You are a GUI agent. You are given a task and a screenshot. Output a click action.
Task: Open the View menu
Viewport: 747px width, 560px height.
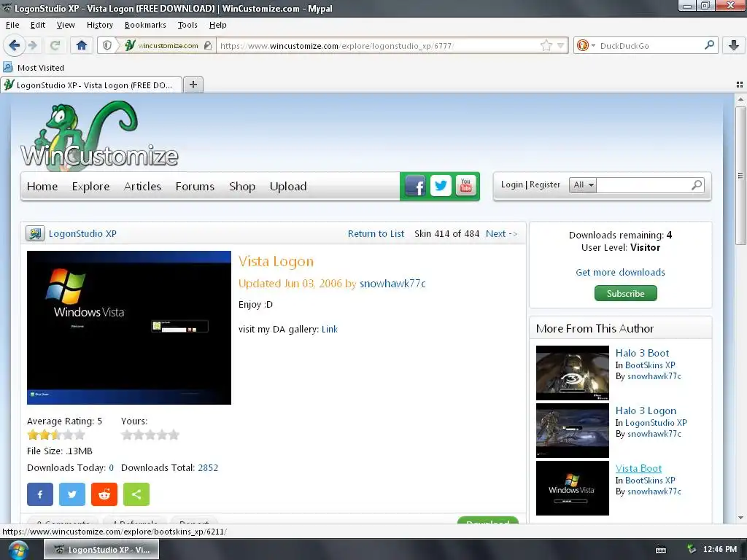(66, 25)
